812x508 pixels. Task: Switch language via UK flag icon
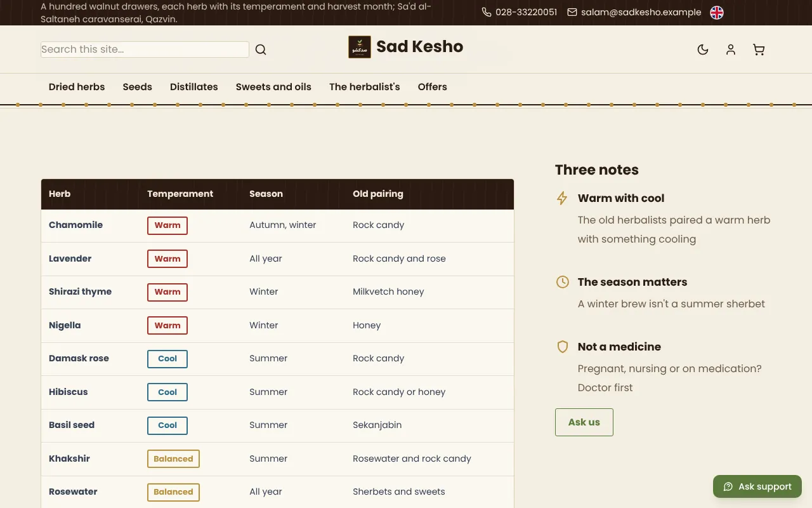pyautogui.click(x=717, y=13)
